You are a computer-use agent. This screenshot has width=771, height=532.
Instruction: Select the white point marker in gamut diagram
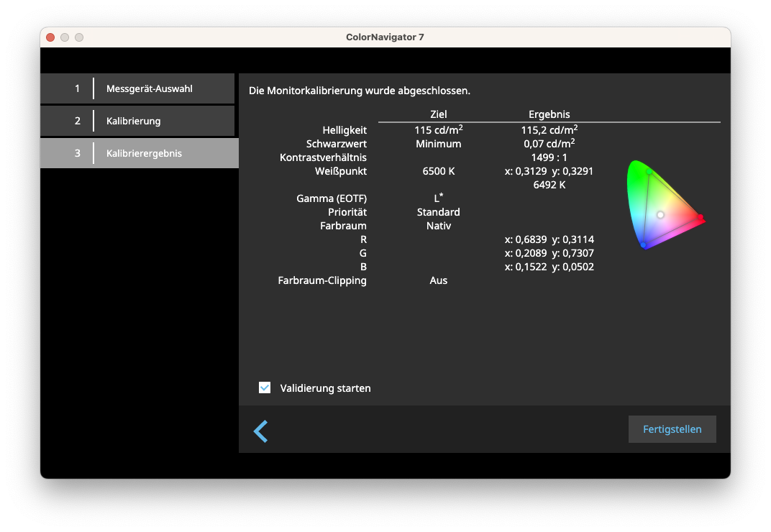pyautogui.click(x=660, y=215)
